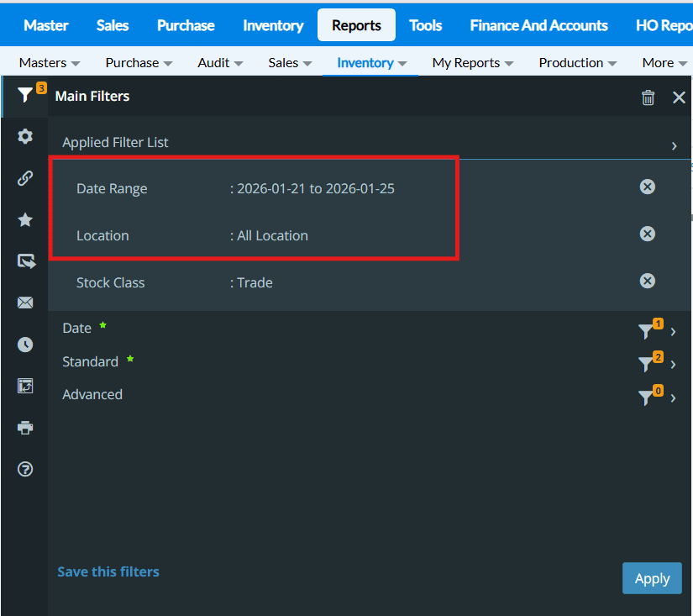The height and width of the screenshot is (616, 693).
Task: Click the Main Filters title
Action: (92, 96)
